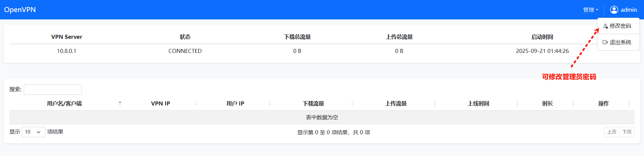Select 修改密码 from the user menu
The height and width of the screenshot is (156, 644).
click(x=620, y=26)
